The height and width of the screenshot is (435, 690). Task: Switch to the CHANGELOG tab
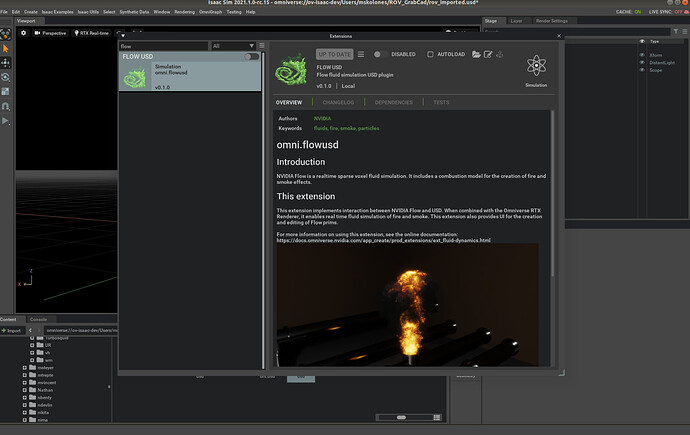tap(338, 102)
